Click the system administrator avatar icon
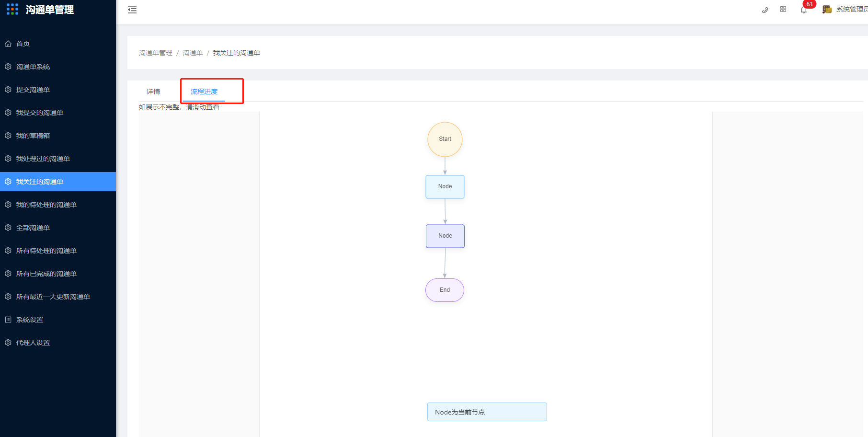 (827, 9)
